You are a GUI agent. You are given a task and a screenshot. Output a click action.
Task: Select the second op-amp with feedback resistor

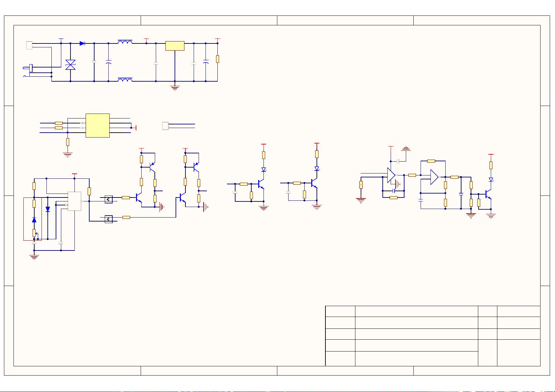(x=434, y=177)
